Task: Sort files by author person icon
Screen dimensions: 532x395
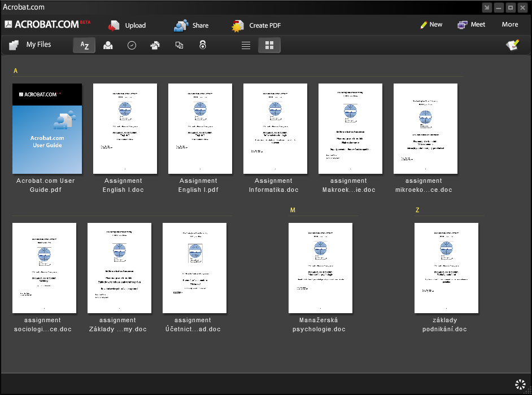Action: point(108,45)
